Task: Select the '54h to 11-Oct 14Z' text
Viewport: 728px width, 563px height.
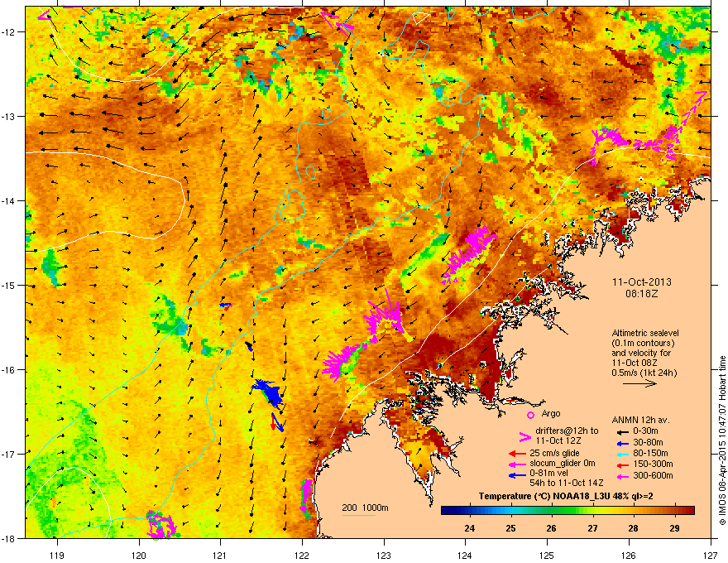Action: coord(567,483)
